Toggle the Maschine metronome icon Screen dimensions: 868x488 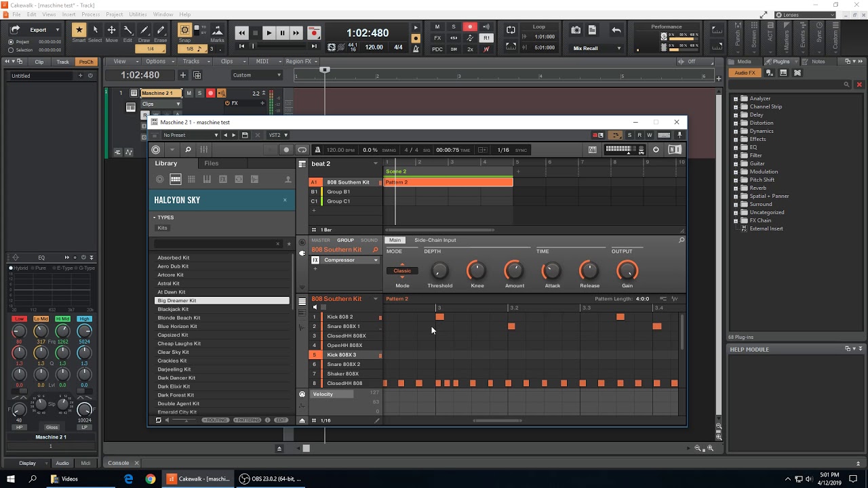tap(317, 150)
